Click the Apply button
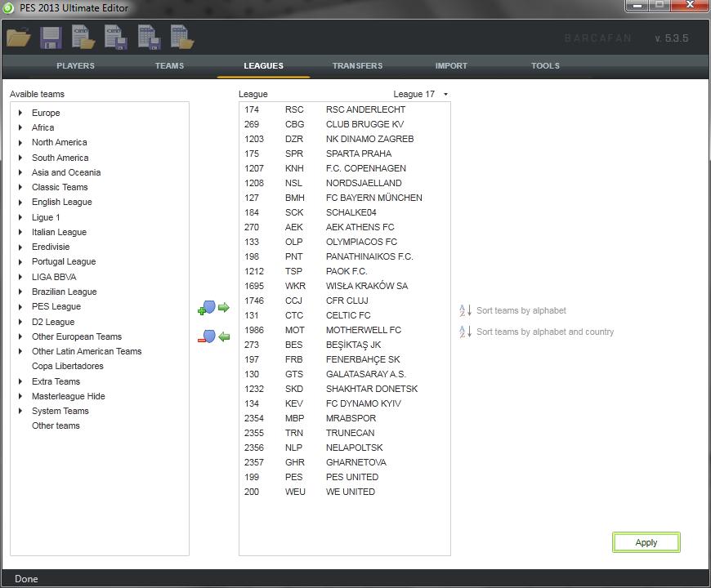 pyautogui.click(x=646, y=542)
